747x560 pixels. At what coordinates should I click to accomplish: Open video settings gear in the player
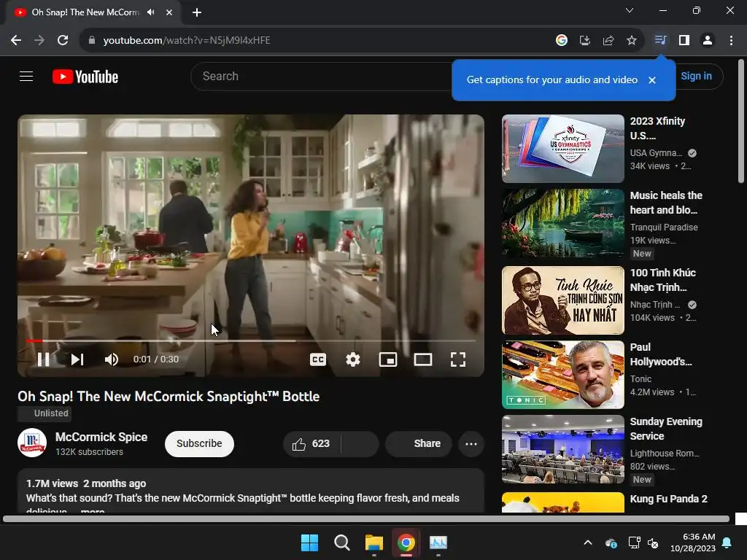(352, 359)
